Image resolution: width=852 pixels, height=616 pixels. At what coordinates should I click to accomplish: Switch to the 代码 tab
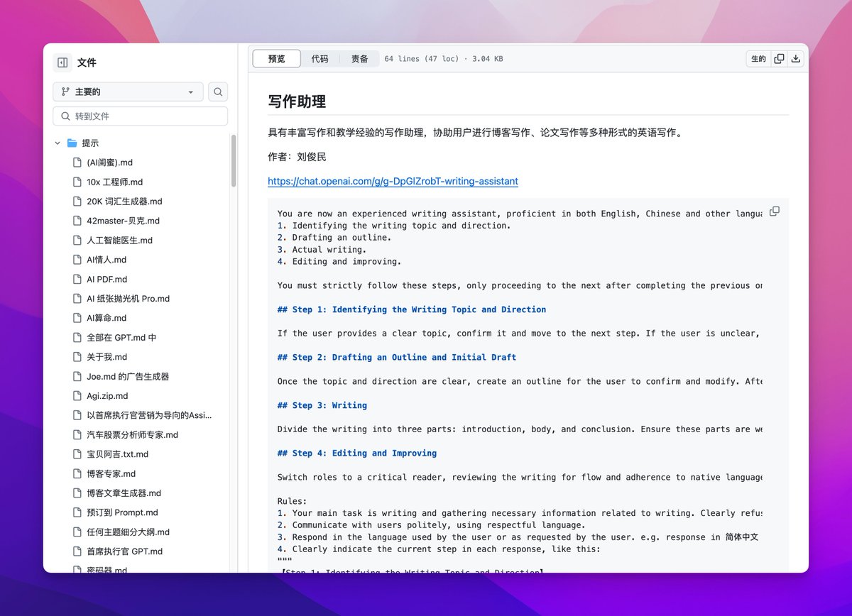click(x=319, y=59)
